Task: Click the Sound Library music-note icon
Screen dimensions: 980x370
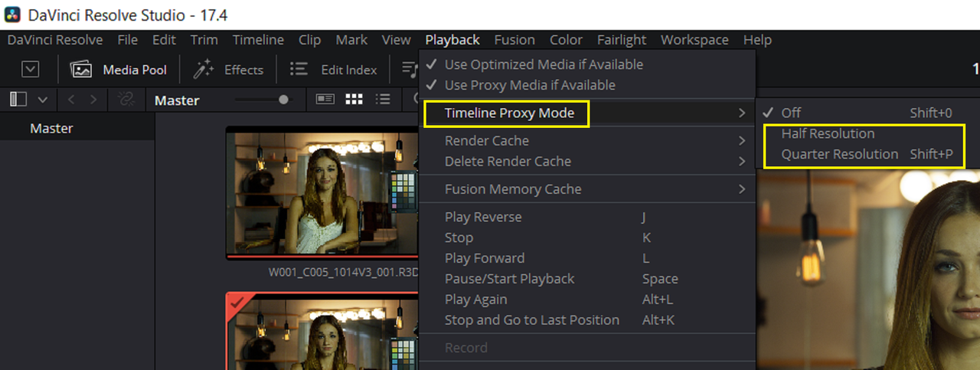Action: pos(410,70)
